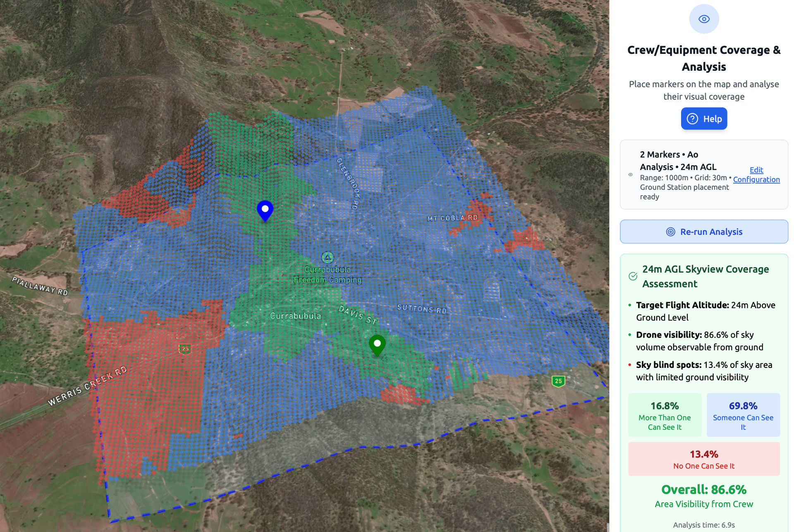Image resolution: width=794 pixels, height=532 pixels.
Task: Click the route 25 shield at right map edge
Action: pyautogui.click(x=558, y=381)
